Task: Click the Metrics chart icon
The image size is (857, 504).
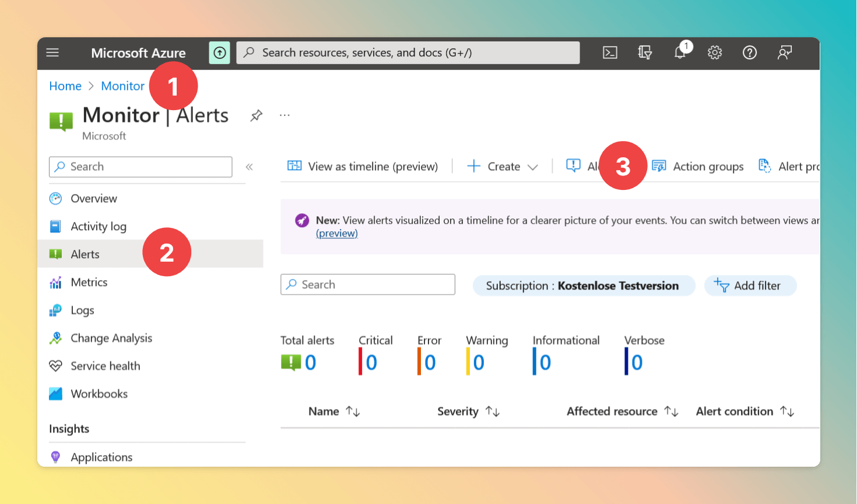Action: (55, 283)
